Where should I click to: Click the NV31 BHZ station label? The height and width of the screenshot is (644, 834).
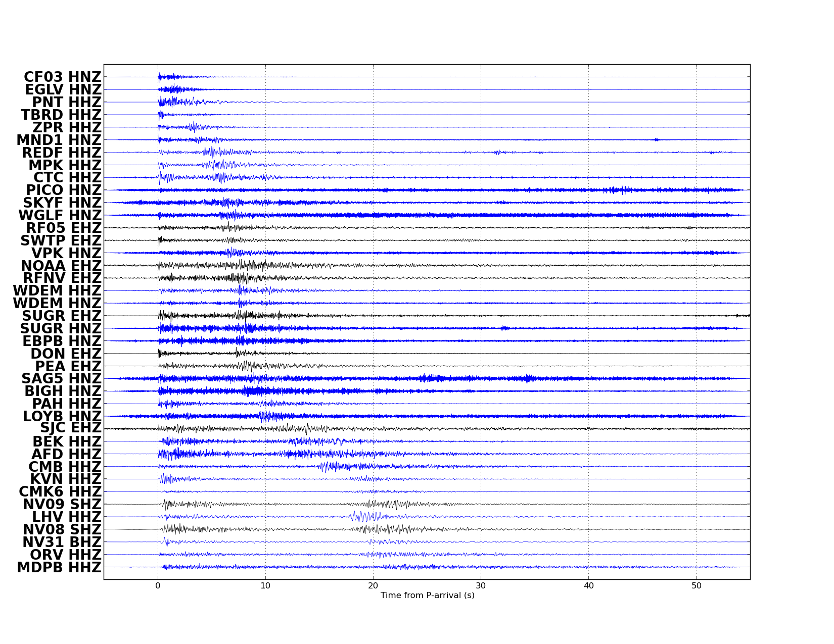[62, 542]
